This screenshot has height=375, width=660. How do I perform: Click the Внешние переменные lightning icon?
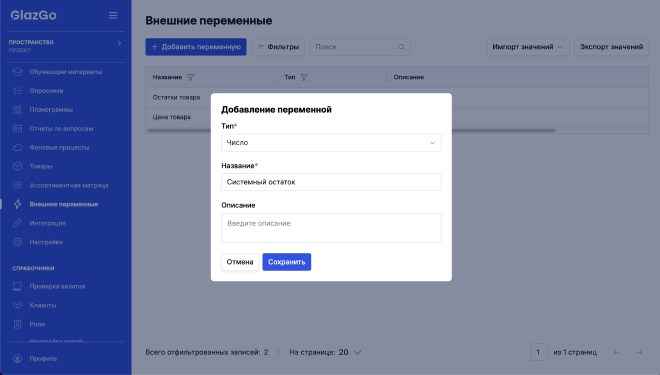click(17, 205)
